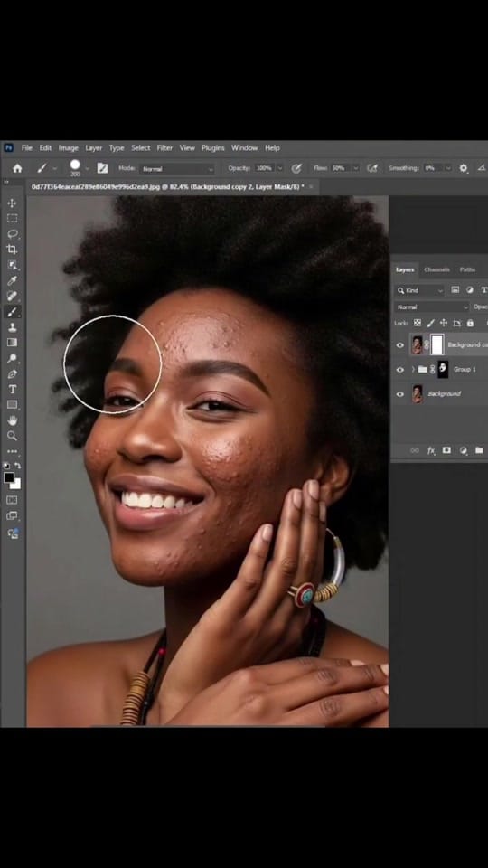Open the layer blend mode dropdown

[x=432, y=307]
